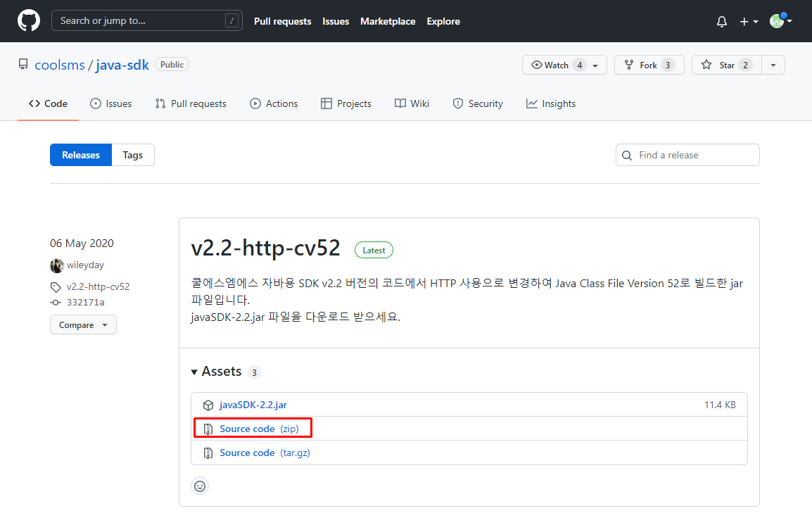
Task: Go to Explore
Action: coord(443,21)
